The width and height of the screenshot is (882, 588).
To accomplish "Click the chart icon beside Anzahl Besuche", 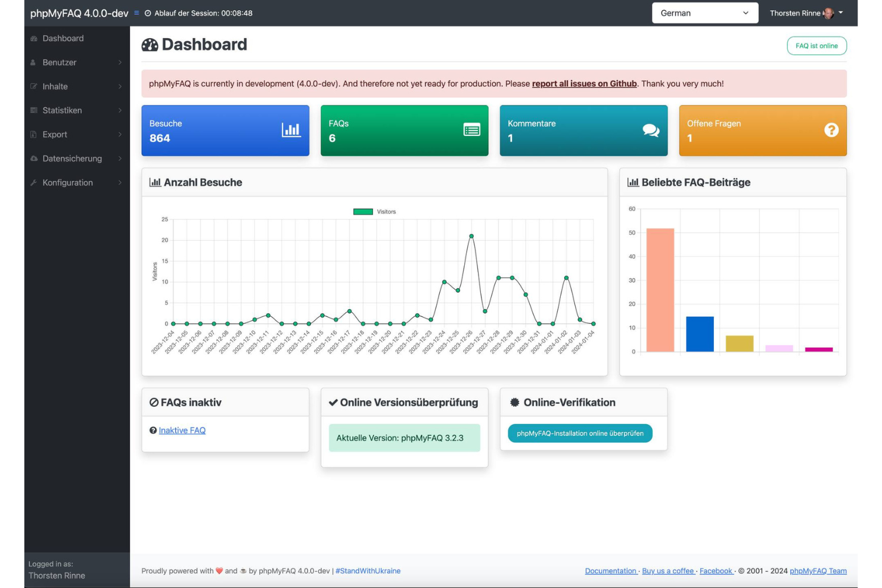I will click(x=155, y=182).
